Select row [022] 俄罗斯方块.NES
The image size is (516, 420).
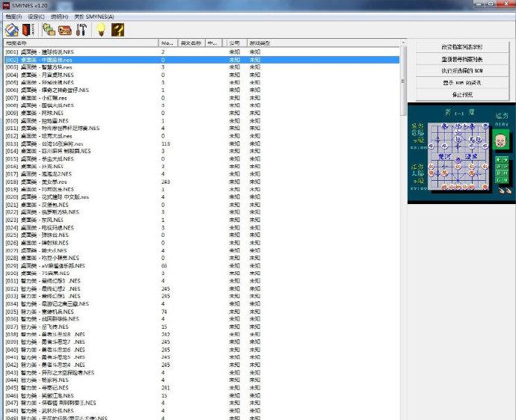pos(202,212)
